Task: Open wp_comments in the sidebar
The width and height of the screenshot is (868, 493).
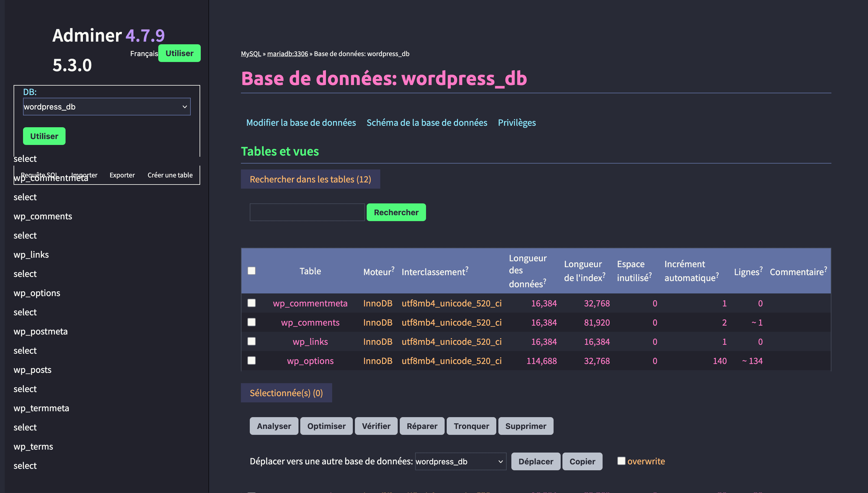Action: (43, 216)
